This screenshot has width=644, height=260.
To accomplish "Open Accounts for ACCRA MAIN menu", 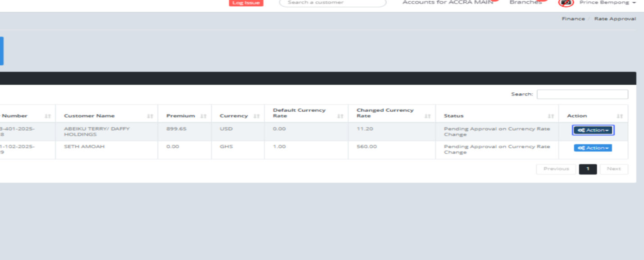I will (447, 3).
